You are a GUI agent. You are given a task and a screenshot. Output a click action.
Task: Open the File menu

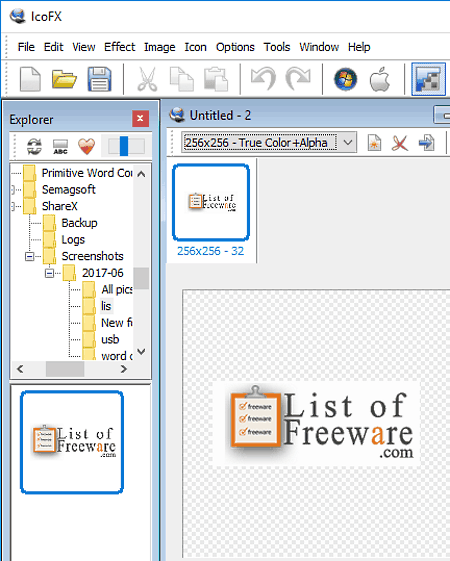tap(26, 47)
